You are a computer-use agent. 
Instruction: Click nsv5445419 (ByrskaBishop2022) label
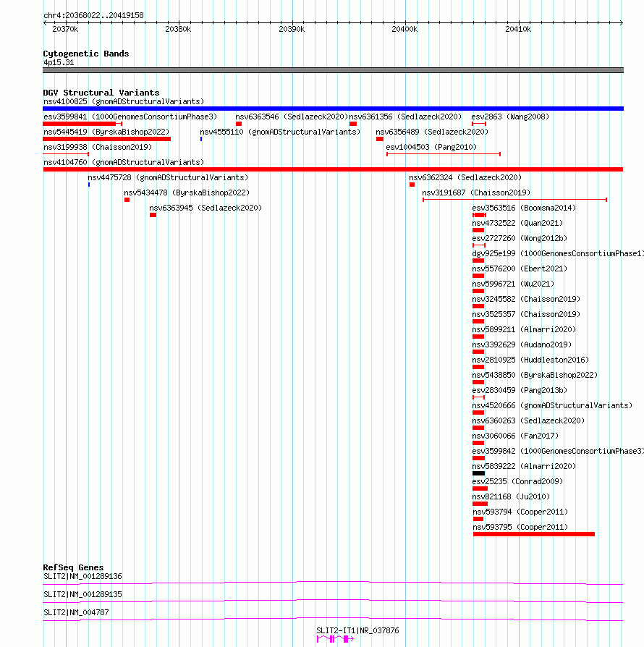coord(106,132)
